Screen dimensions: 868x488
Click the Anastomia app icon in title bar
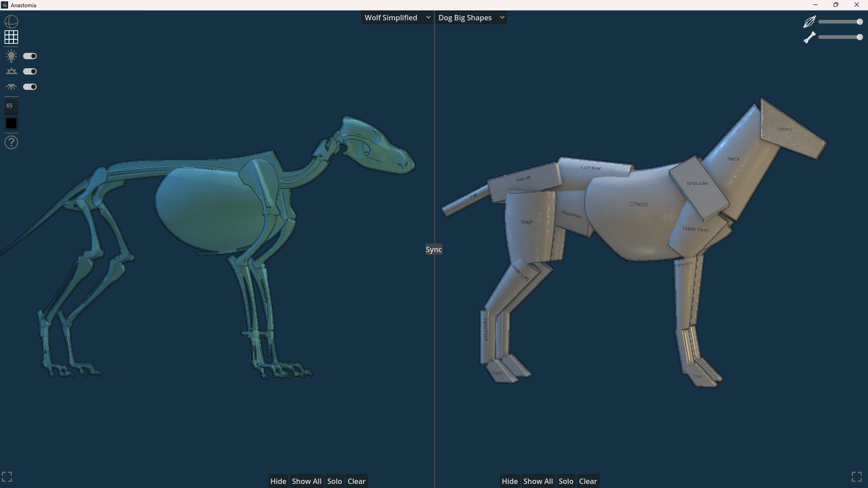[5, 5]
